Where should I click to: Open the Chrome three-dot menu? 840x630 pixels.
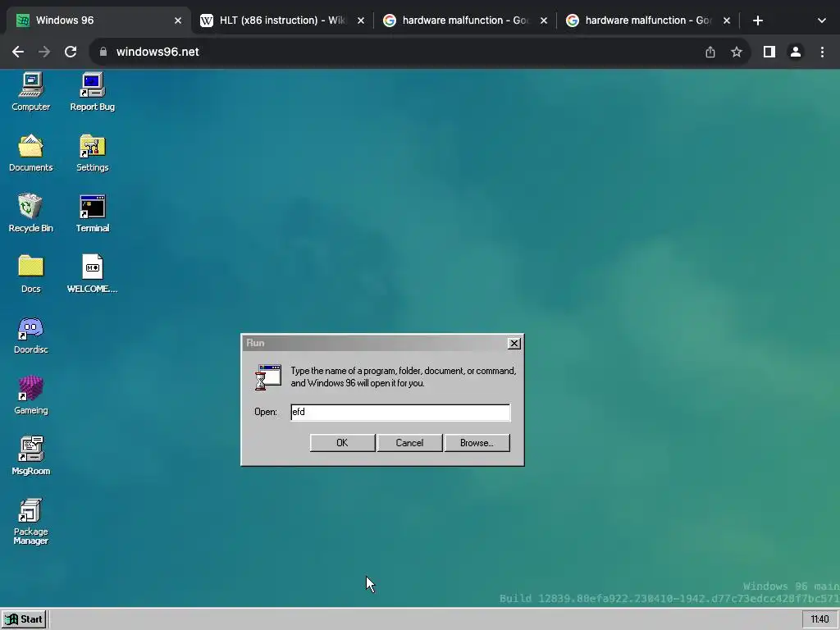pyautogui.click(x=822, y=52)
